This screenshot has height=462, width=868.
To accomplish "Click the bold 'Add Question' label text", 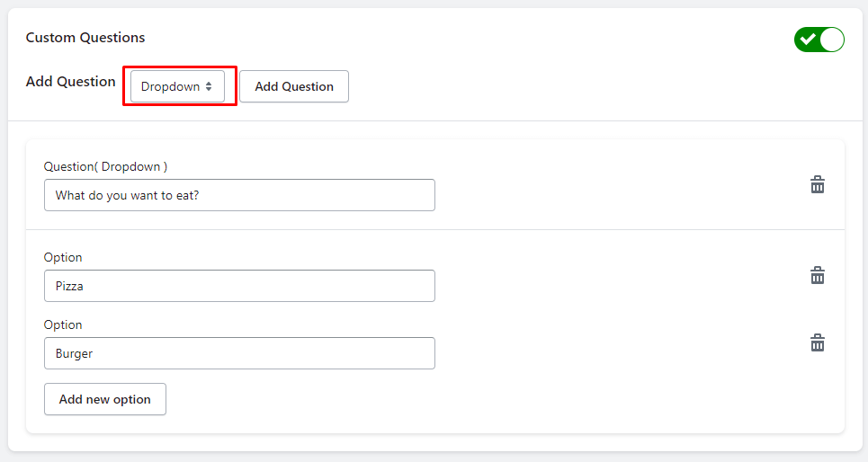I will 71,82.
